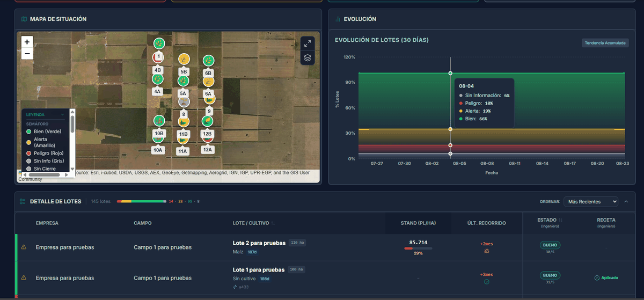The height and width of the screenshot is (300, 644).
Task: Zoom out on the situation map
Action: pyautogui.click(x=27, y=53)
